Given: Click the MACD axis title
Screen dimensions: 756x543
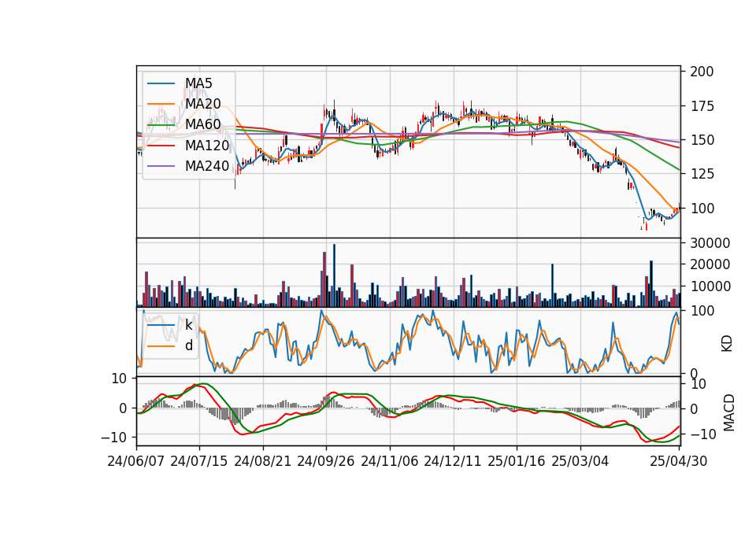Looking at the screenshot, I should coord(729,412).
